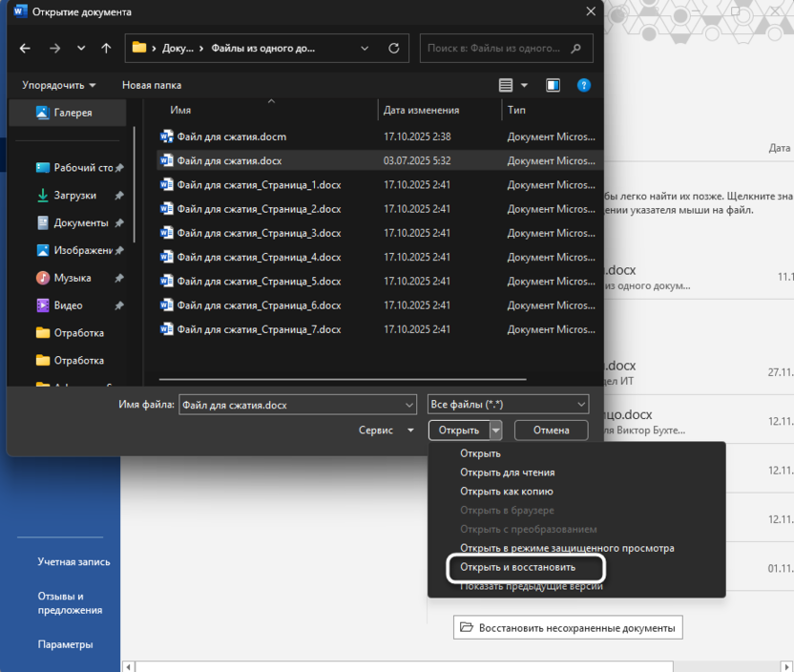Toggle the preview pane icon
This screenshot has height=672, width=794.
click(553, 86)
